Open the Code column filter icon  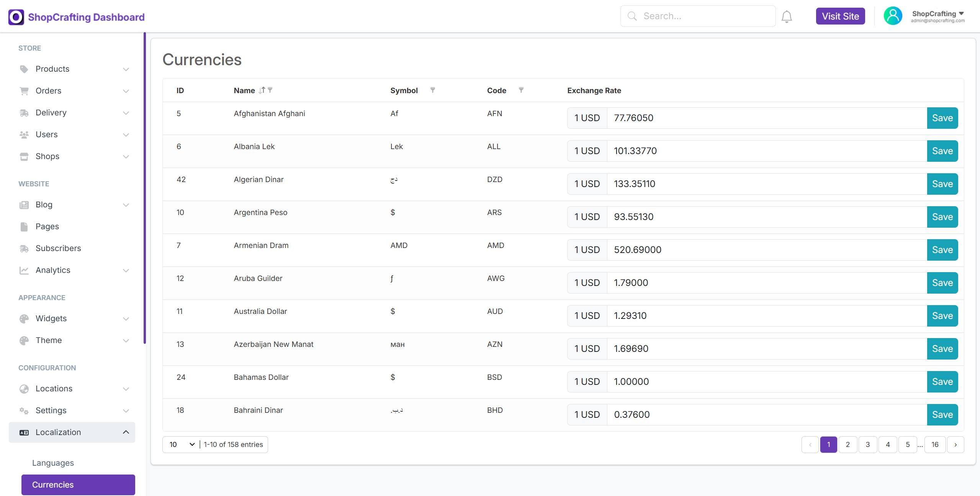pos(521,90)
